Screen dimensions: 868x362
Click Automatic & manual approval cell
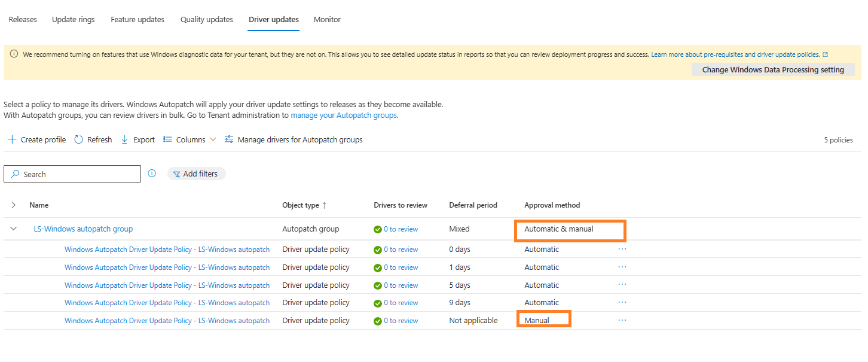tap(559, 229)
